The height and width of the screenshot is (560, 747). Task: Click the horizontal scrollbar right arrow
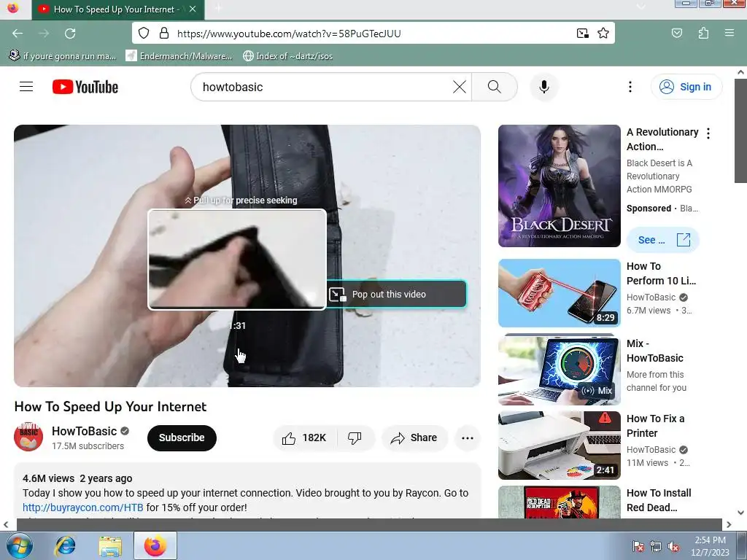click(x=729, y=524)
